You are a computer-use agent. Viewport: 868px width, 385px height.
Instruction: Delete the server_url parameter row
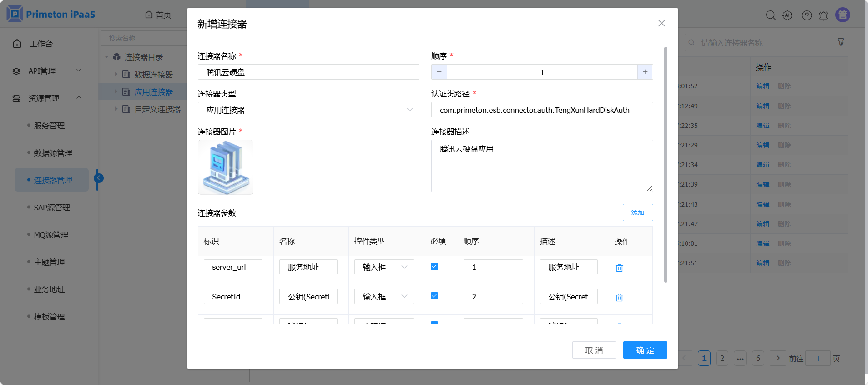pos(619,268)
